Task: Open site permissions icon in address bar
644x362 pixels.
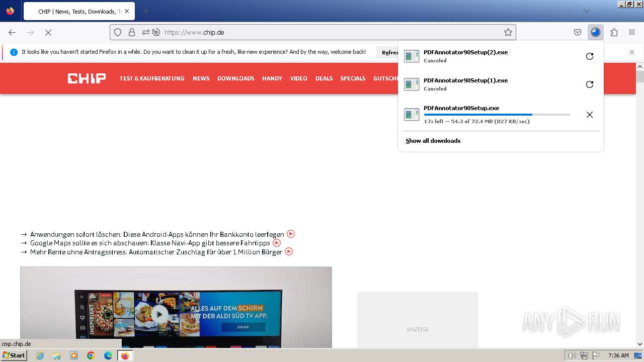Action: (145, 32)
